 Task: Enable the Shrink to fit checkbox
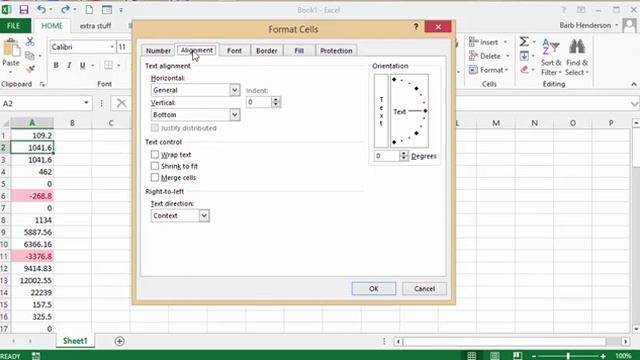155,166
